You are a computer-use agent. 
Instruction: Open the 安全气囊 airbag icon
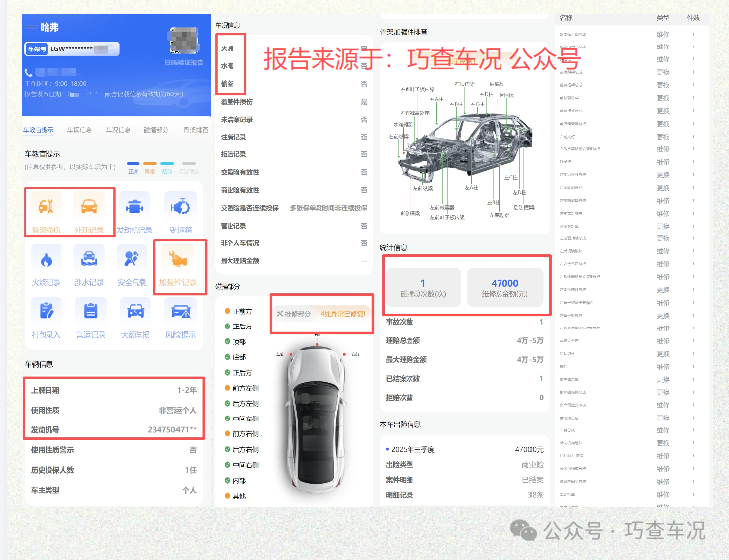(132, 259)
